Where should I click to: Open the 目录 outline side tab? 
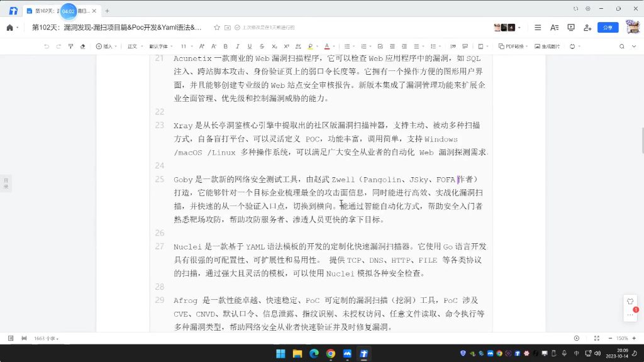(x=6, y=183)
